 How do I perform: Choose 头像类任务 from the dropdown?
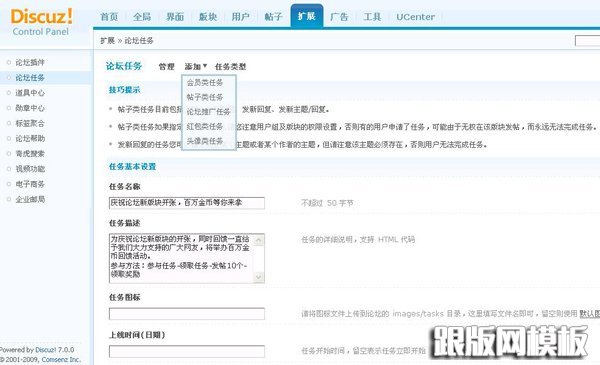205,141
